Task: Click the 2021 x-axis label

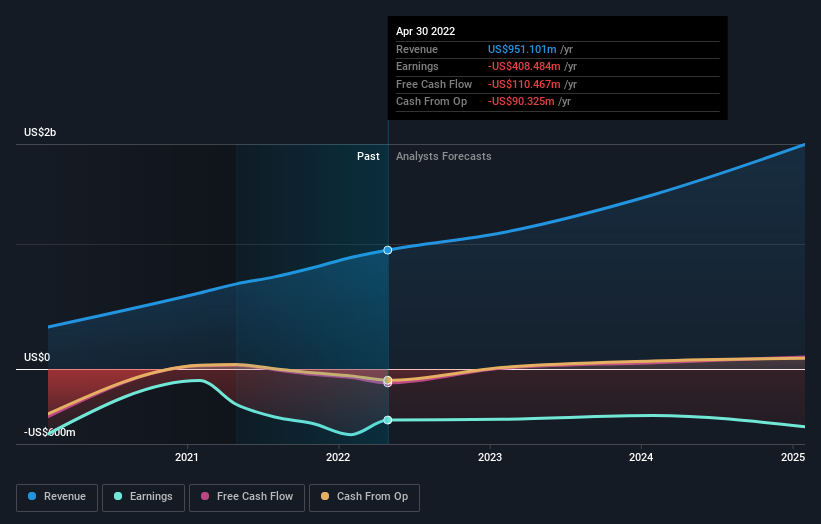Action: (x=187, y=457)
